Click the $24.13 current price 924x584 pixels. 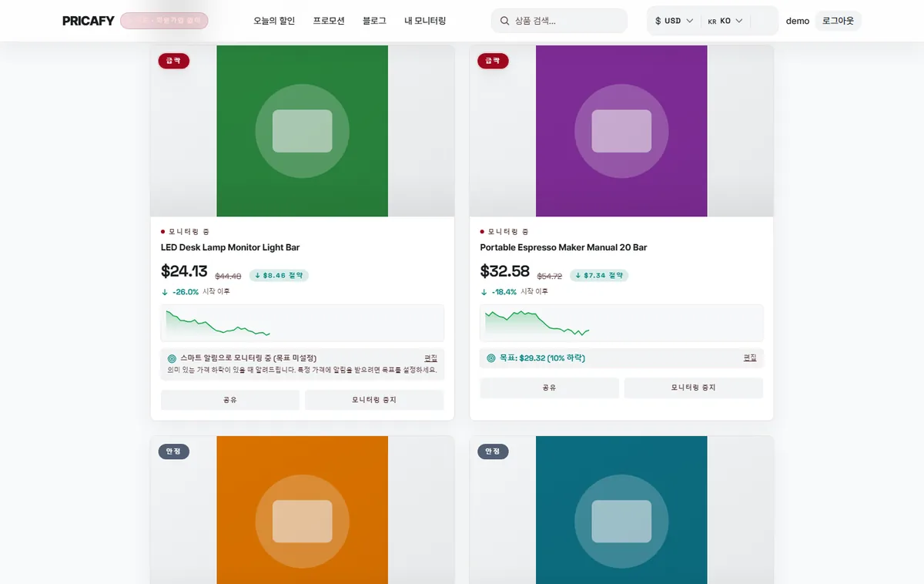pyautogui.click(x=184, y=271)
